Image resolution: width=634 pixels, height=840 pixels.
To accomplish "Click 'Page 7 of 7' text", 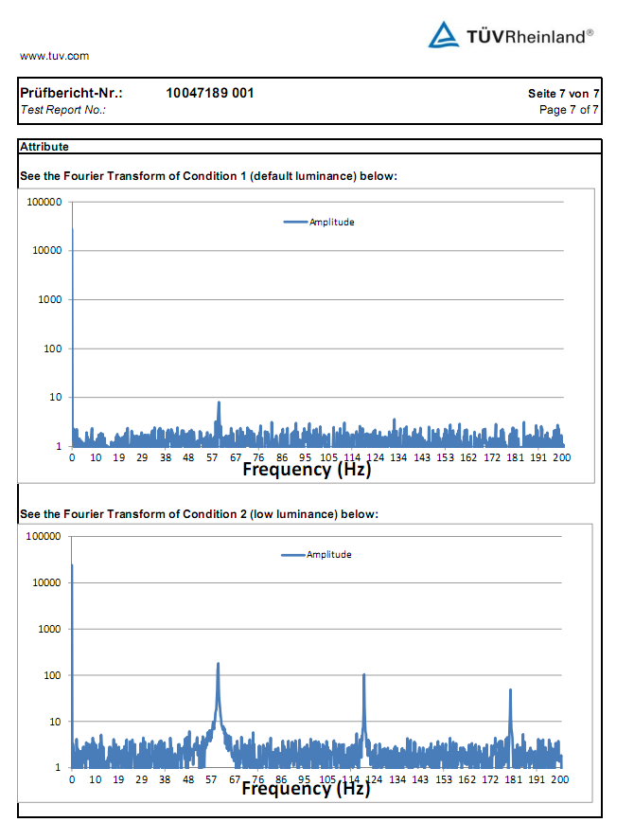I will (569, 109).
